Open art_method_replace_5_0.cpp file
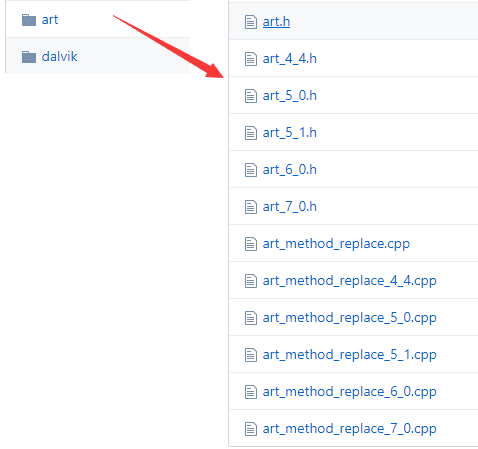This screenshot has height=449, width=478. pos(349,318)
